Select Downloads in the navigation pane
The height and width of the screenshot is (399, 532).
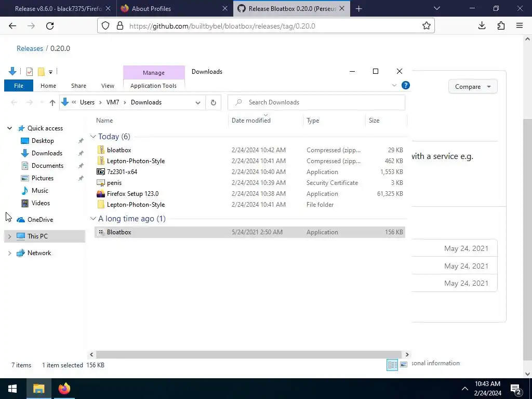(46, 153)
